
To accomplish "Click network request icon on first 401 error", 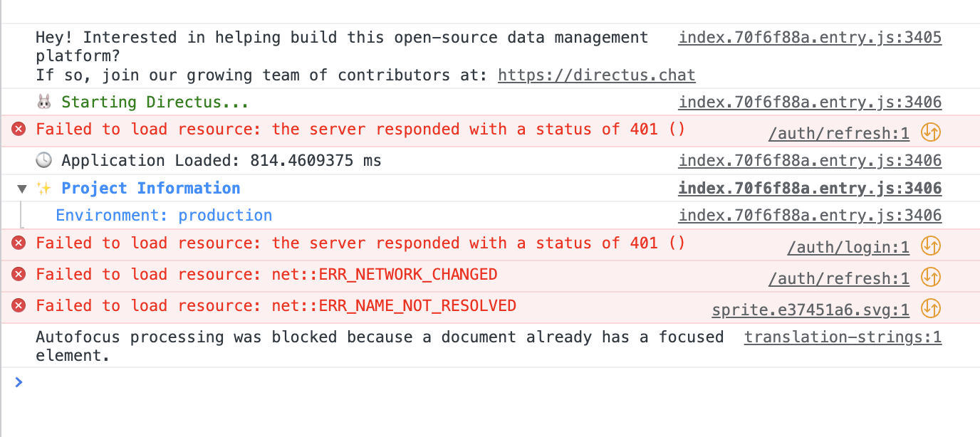I will [x=931, y=132].
